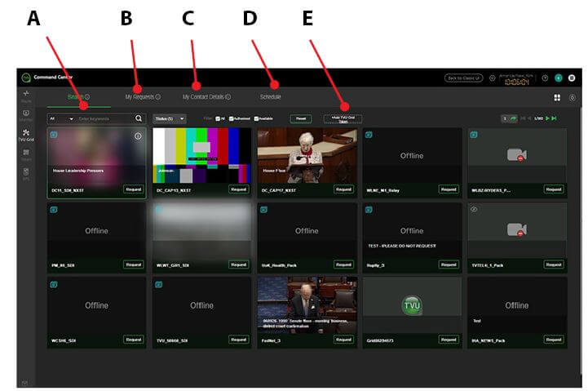Click the TEST - PLEASE DO NOT REQUEST label

tap(402, 246)
